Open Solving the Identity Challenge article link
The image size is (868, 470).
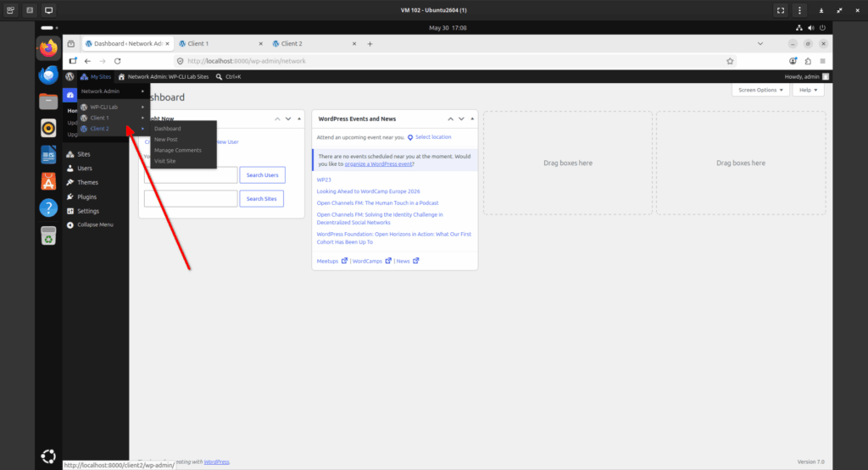tap(380, 218)
